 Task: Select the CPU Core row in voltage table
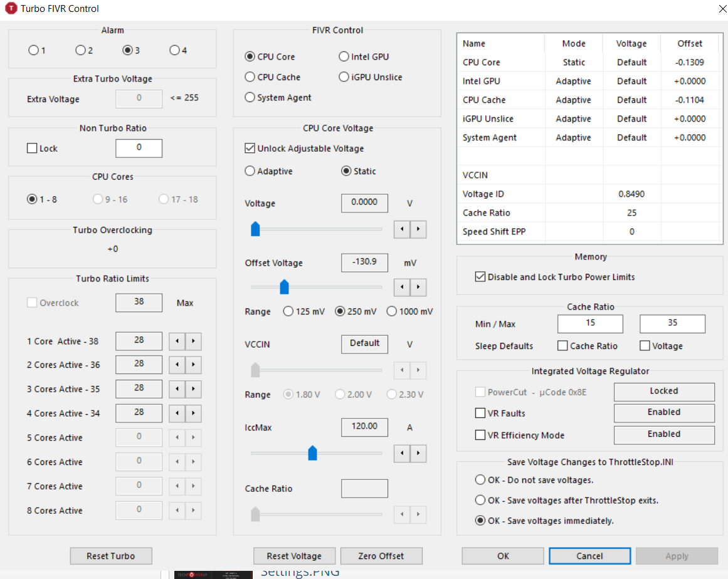click(x=589, y=62)
